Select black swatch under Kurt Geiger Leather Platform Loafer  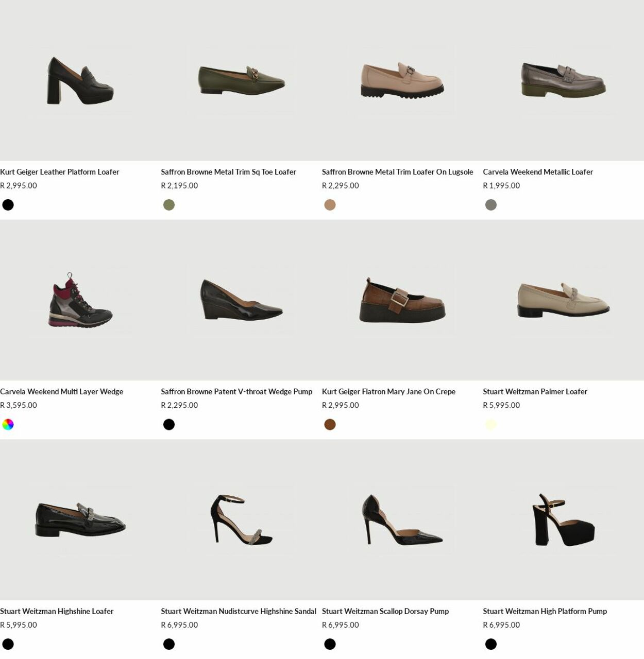pyautogui.click(x=8, y=205)
